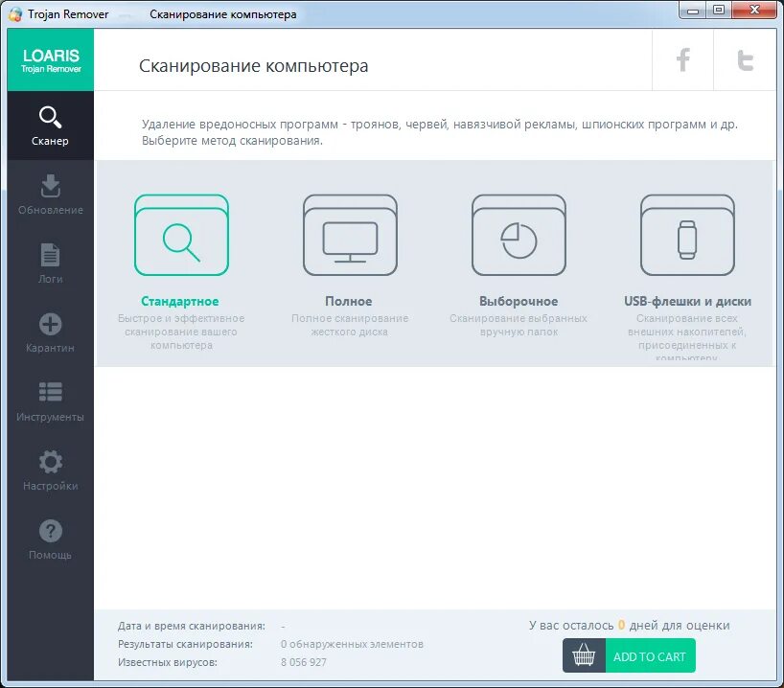The image size is (784, 688).
Task: Select the Стандартное quick scan mode
Action: point(181,235)
